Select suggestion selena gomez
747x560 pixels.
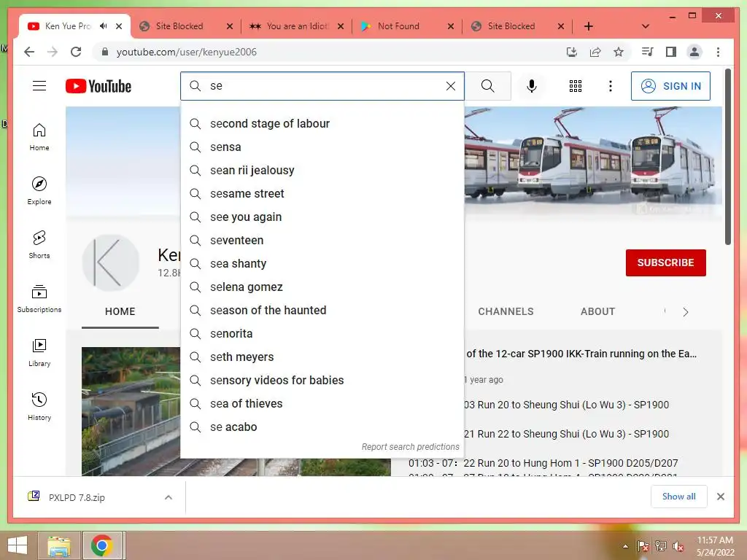(x=322, y=287)
